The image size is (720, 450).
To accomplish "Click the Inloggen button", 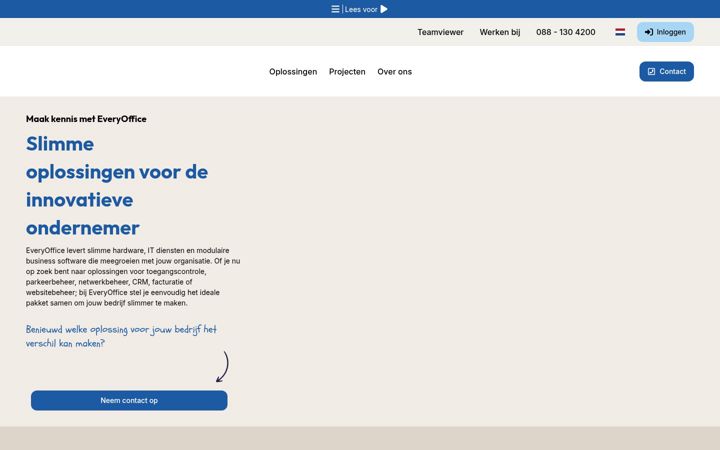I will pos(665,32).
